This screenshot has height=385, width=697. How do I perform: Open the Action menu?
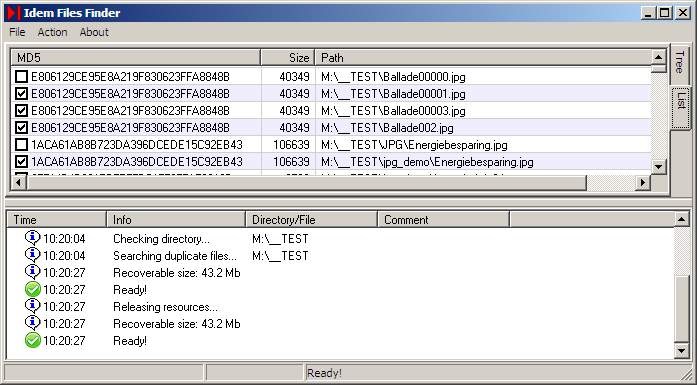click(x=52, y=32)
